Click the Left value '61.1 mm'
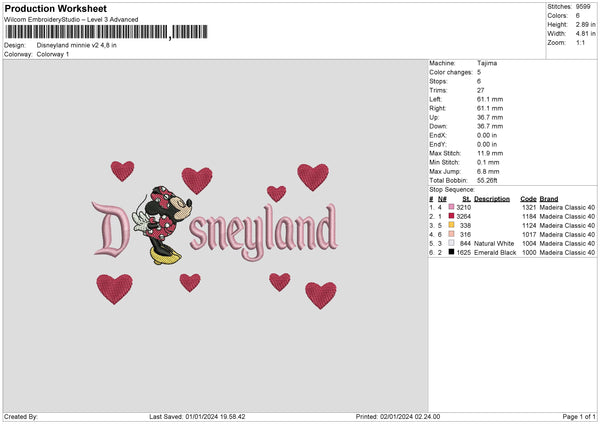 pyautogui.click(x=490, y=99)
